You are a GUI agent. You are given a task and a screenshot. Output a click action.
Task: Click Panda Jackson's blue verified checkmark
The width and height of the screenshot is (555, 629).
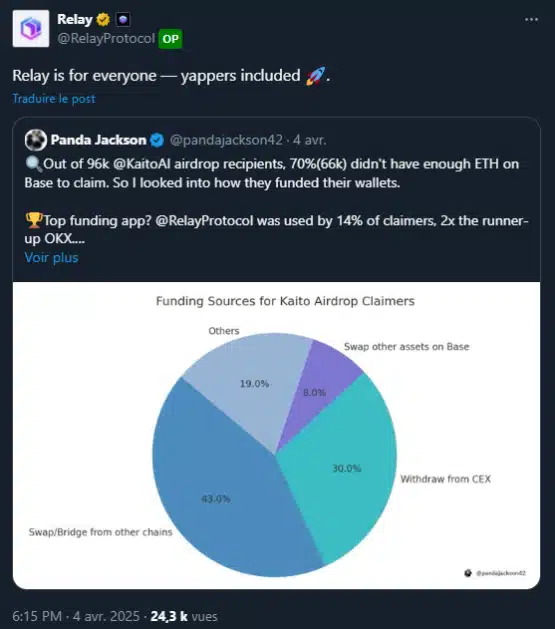click(x=157, y=140)
